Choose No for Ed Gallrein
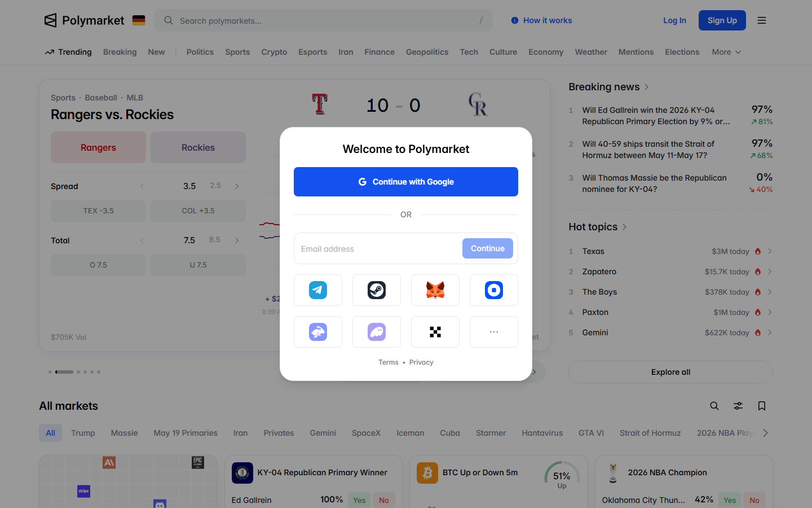This screenshot has height=508, width=812. 384,500
